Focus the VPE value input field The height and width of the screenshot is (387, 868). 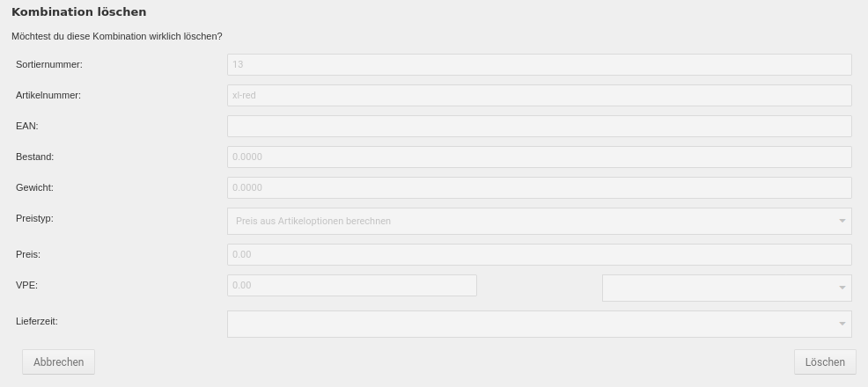pyautogui.click(x=351, y=285)
